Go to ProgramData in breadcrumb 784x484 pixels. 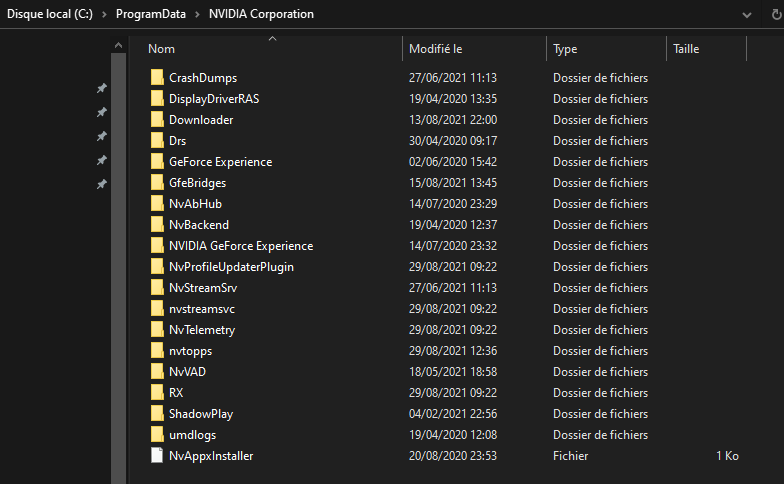click(150, 14)
